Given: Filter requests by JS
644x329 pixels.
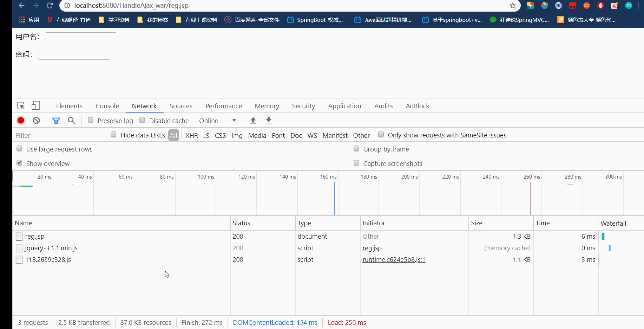Looking at the screenshot, I should (206, 135).
